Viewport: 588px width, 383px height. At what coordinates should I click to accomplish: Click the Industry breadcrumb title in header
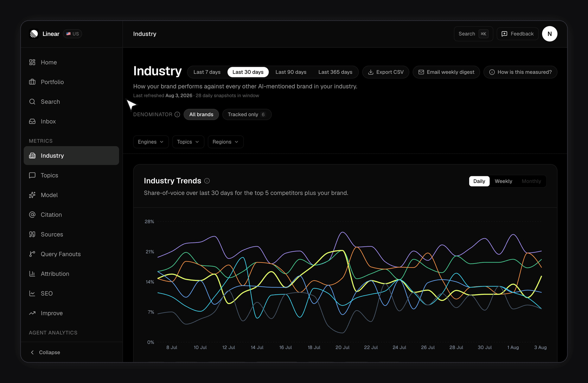click(145, 34)
